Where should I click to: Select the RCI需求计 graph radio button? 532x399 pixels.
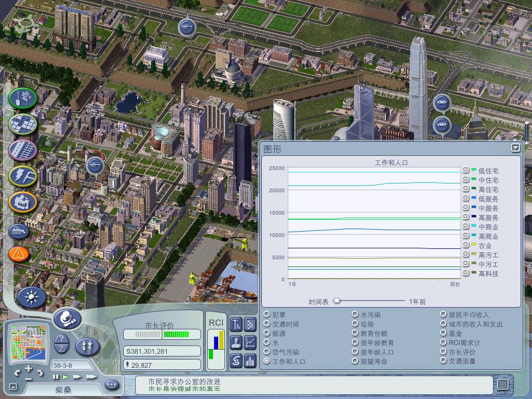point(443,342)
